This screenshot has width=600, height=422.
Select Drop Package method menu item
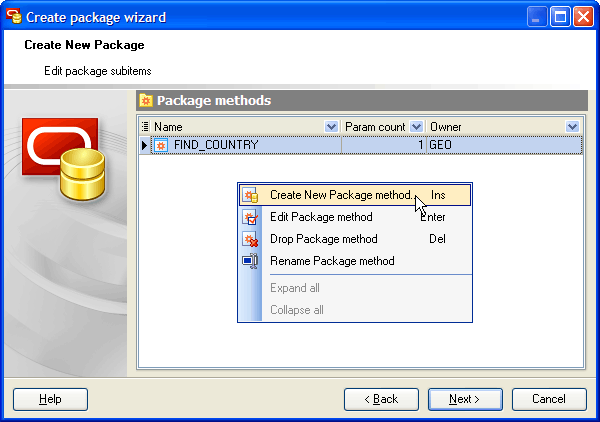[324, 239]
